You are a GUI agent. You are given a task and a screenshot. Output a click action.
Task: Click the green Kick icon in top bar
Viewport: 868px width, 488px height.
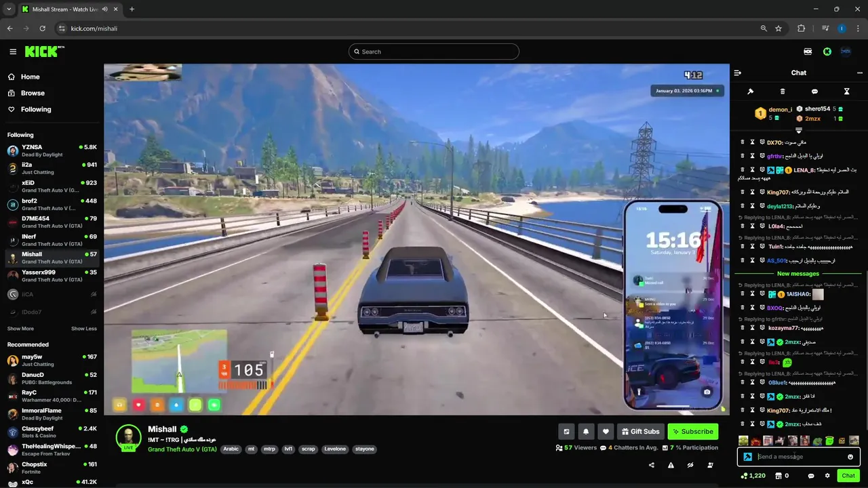click(827, 52)
